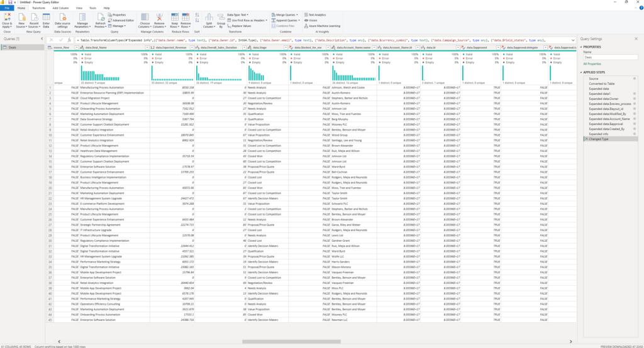The image size is (644, 348).
Task: Select the Converted to Table step
Action: [602, 84]
